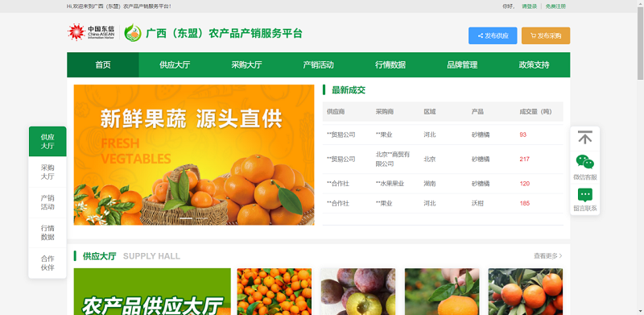This screenshot has width=644, height=315.
Task: Click the 新鲜果蔬 源头直供 banner
Action: tap(194, 155)
